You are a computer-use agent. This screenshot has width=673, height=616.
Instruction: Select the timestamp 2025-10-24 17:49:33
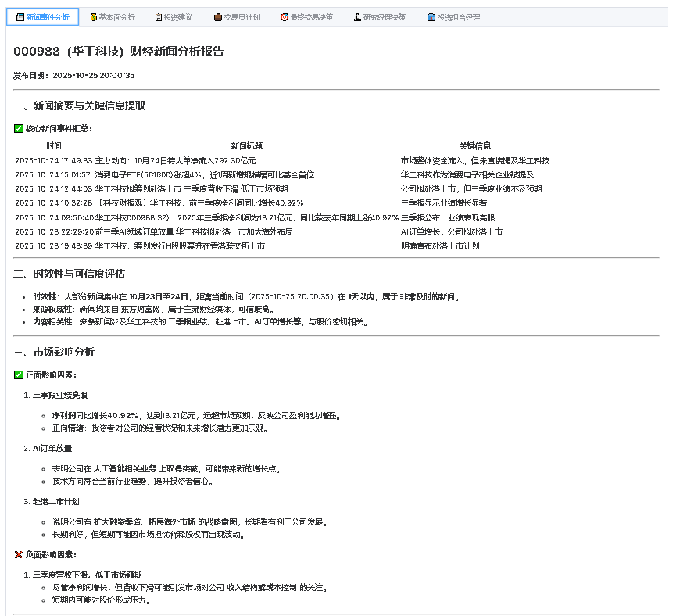(54, 160)
